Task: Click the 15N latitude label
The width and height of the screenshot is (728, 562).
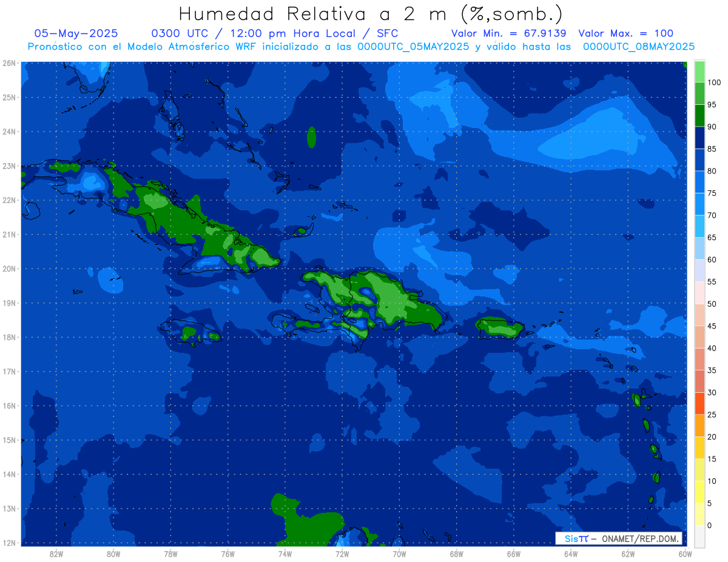Action: coord(9,440)
